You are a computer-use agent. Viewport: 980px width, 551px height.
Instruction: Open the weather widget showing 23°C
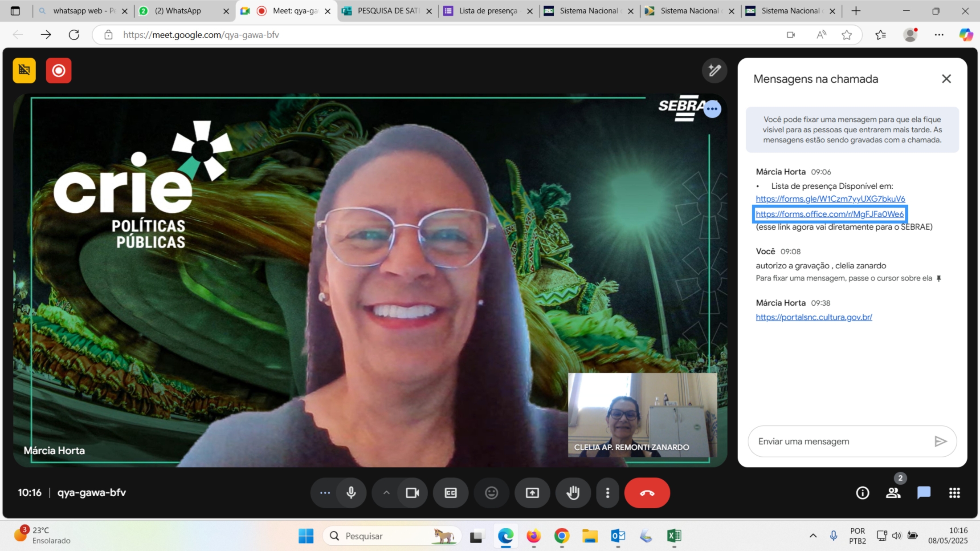(x=42, y=535)
